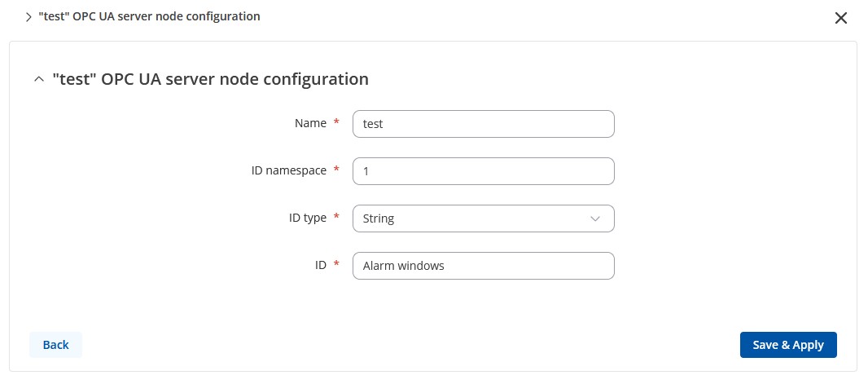Open the "String" ID type combo box
The image size is (868, 384).
[484, 218]
